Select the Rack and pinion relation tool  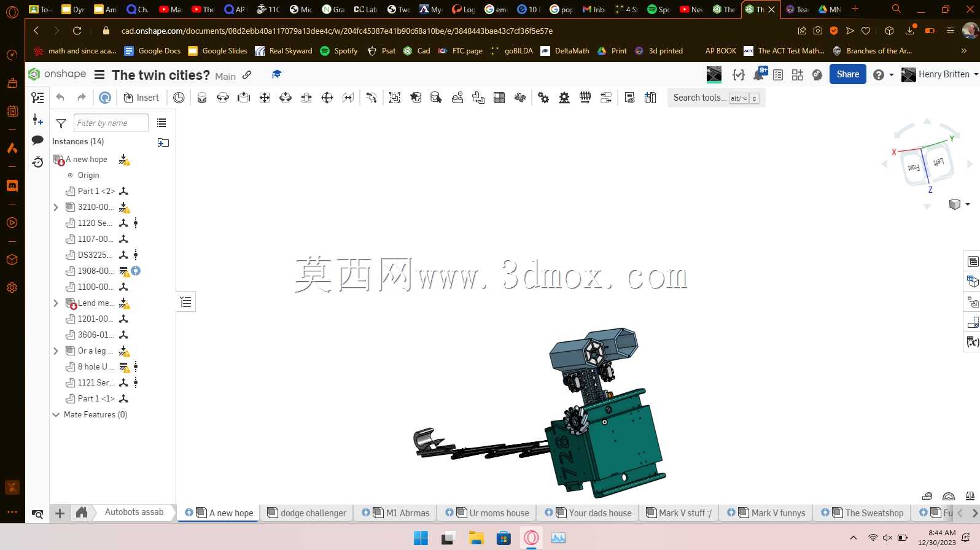(564, 98)
